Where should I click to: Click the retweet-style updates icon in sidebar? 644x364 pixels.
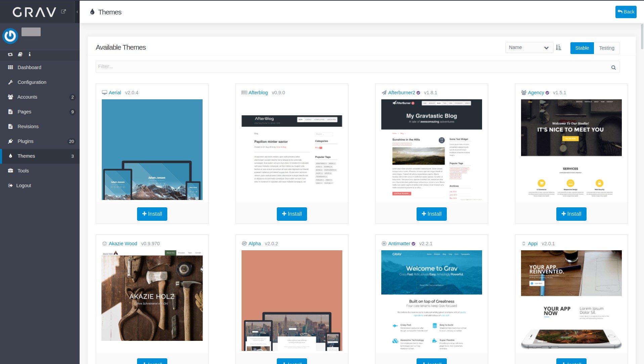pos(10,54)
